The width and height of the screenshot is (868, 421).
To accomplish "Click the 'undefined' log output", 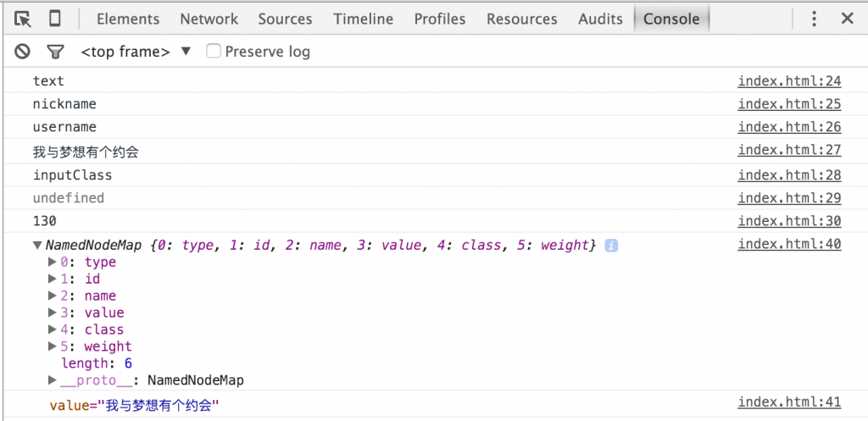I will point(68,198).
